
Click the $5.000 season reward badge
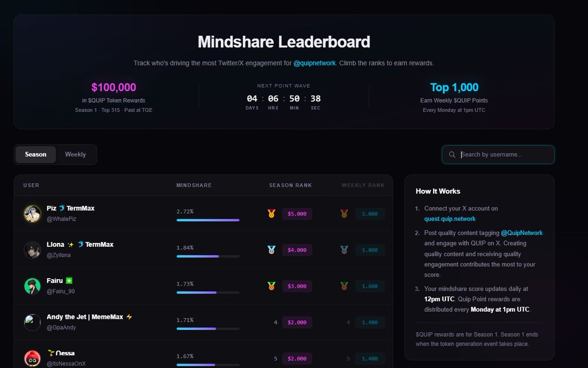coord(297,214)
